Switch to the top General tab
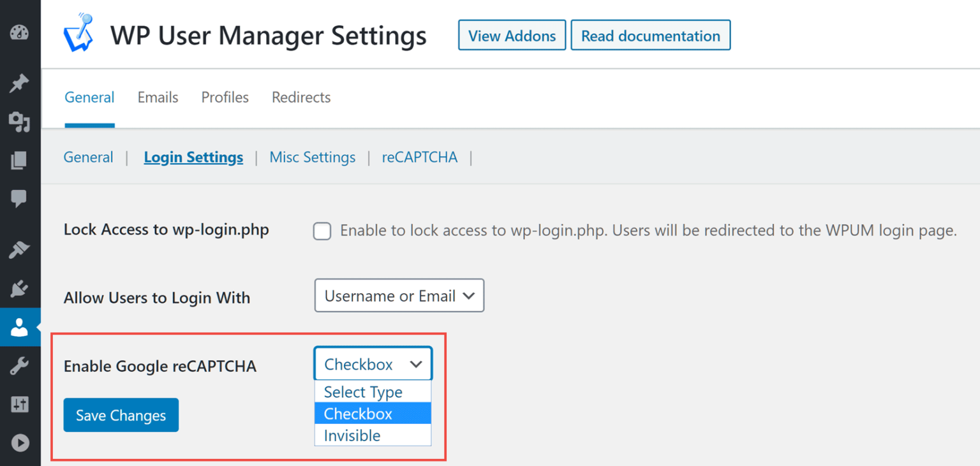Viewport: 980px width, 466px height. click(90, 98)
